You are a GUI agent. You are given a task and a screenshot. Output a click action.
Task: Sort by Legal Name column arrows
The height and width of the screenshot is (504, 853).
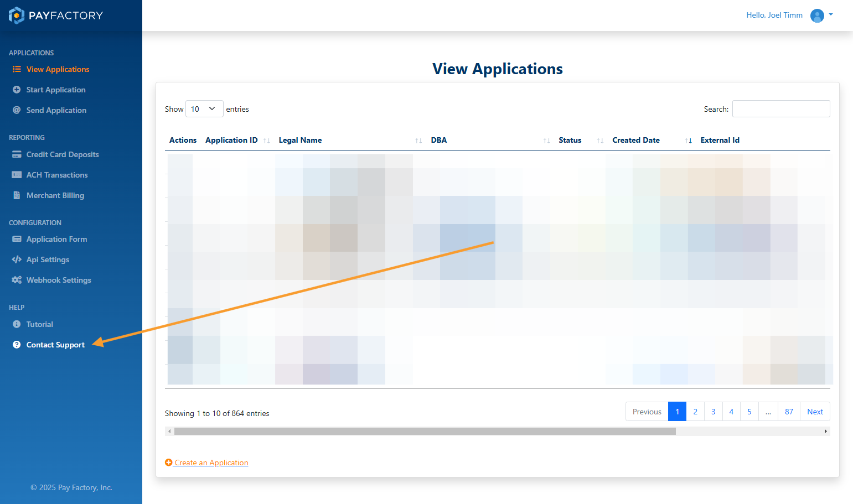(x=418, y=141)
